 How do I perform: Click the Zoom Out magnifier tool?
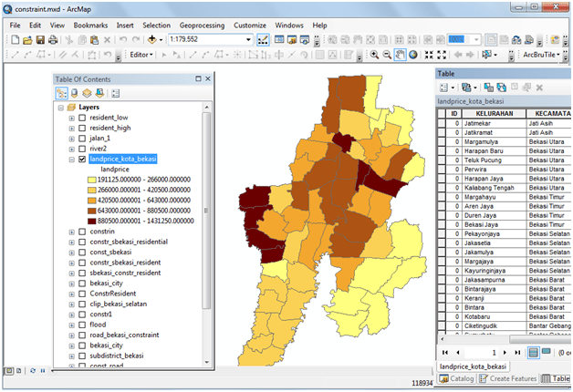387,55
